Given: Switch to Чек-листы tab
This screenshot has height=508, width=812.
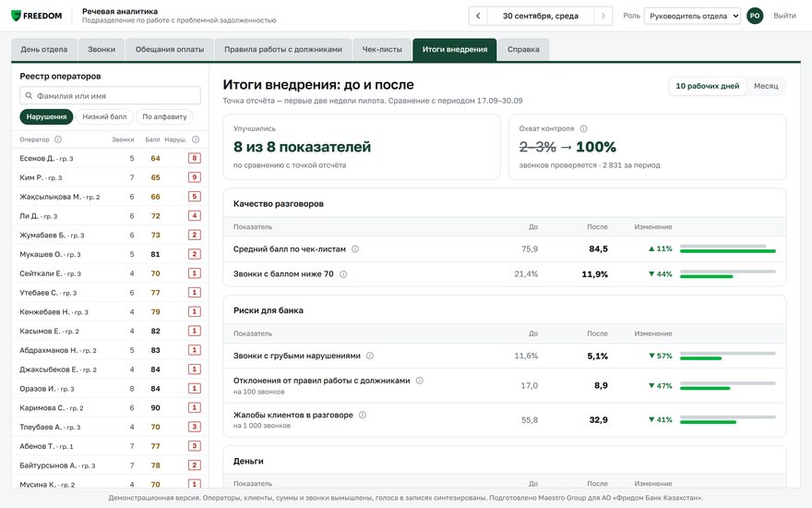Looking at the screenshot, I should pyautogui.click(x=382, y=50).
